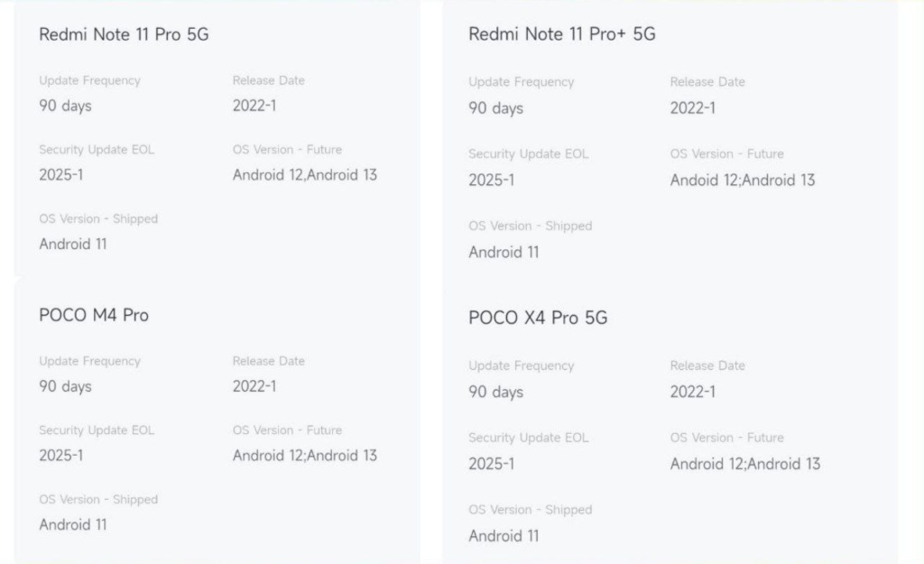Click Android 11 shipped value in POCO X4 Pro 5G
The height and width of the screenshot is (564, 924).
pos(504,536)
